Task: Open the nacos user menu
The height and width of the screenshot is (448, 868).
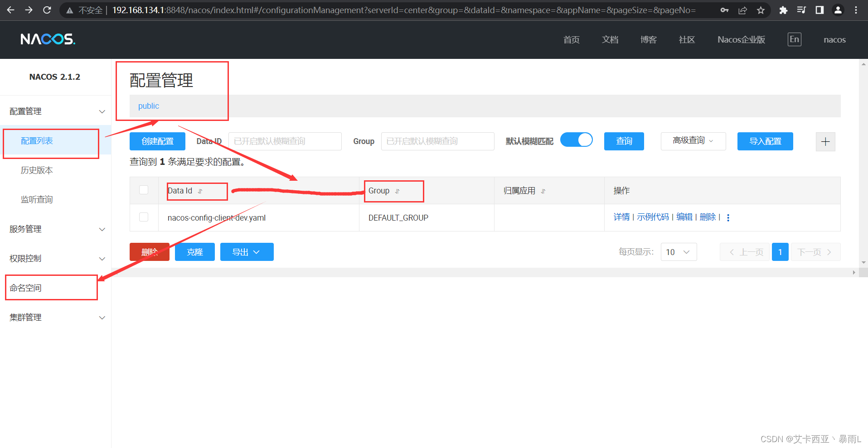Action: point(834,40)
